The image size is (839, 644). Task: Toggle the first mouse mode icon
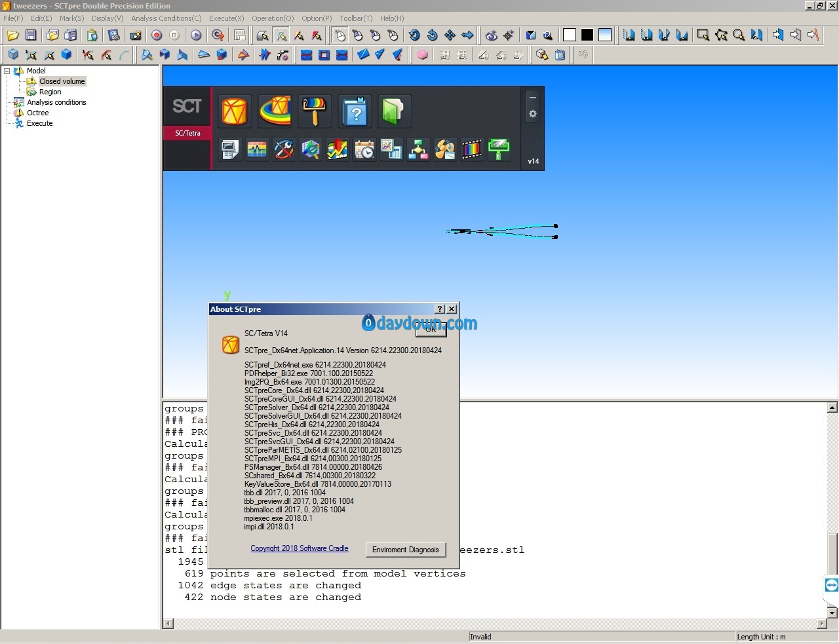340,35
